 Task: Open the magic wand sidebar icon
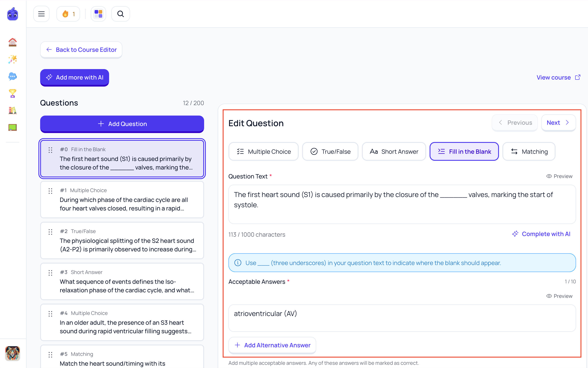tap(12, 59)
